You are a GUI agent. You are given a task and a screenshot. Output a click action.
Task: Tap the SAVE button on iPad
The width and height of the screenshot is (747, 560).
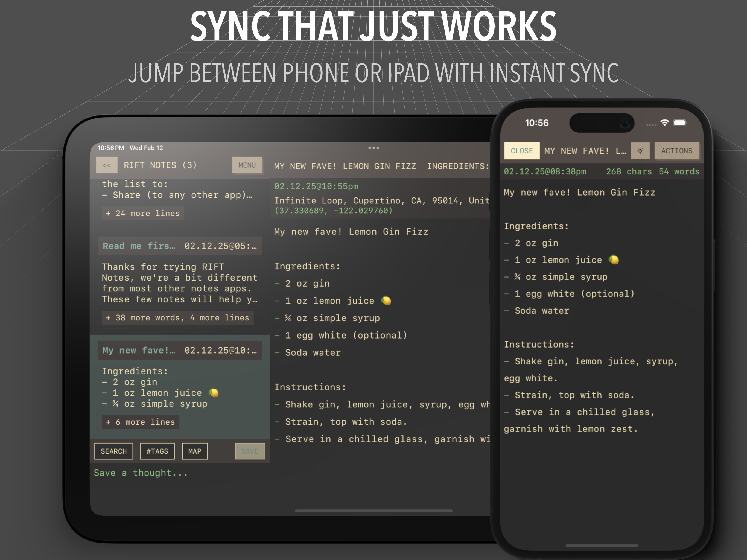[x=250, y=451]
